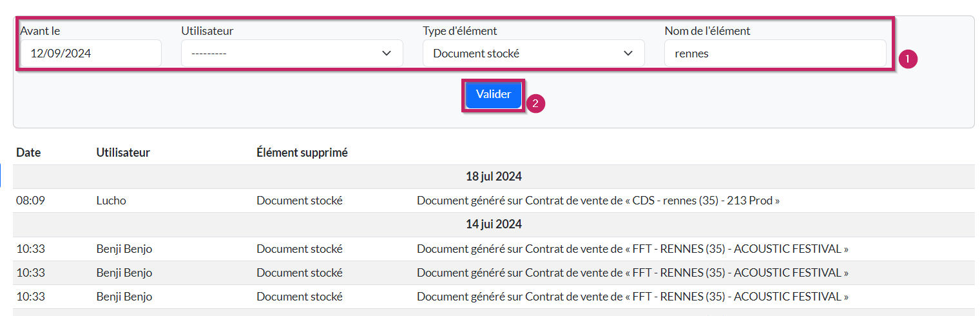Expand the "Type d'élément" dropdown
This screenshot has height=316, width=980.
[x=533, y=54]
